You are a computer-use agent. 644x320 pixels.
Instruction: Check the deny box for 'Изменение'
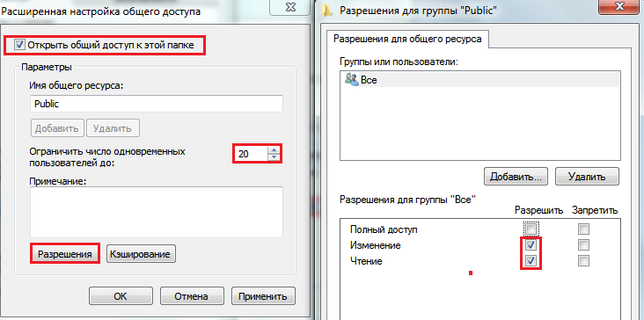(x=583, y=245)
